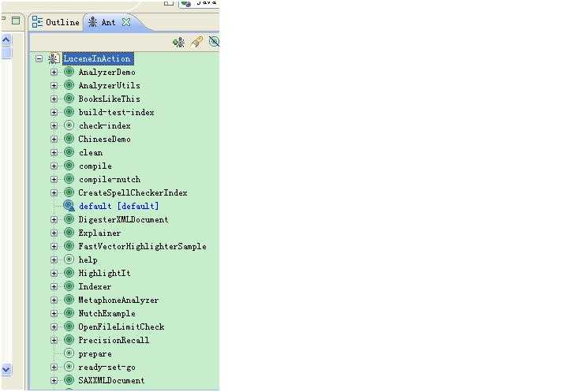The height and width of the screenshot is (392, 568).
Task: Select the help target label
Action: [88, 259]
